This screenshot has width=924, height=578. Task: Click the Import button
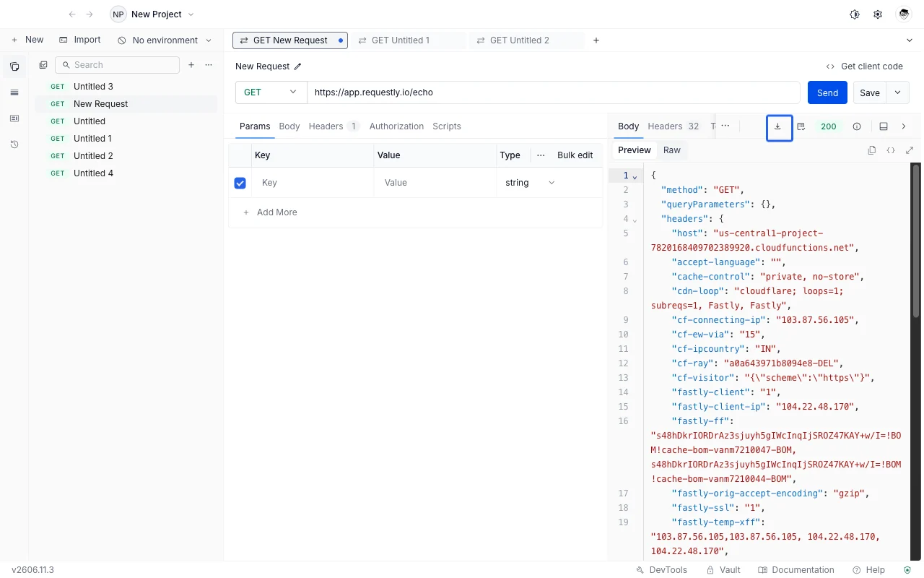click(x=80, y=40)
